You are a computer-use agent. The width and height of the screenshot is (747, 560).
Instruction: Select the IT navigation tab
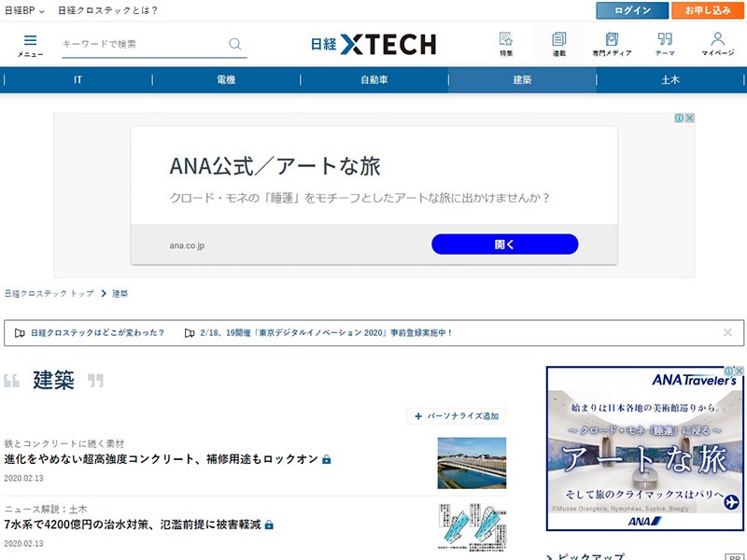78,80
